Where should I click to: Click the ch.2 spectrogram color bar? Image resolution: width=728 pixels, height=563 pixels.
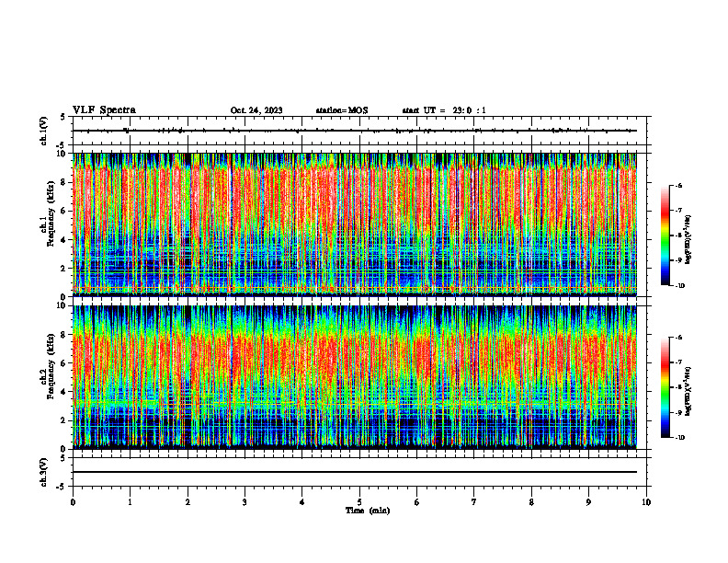click(x=665, y=387)
